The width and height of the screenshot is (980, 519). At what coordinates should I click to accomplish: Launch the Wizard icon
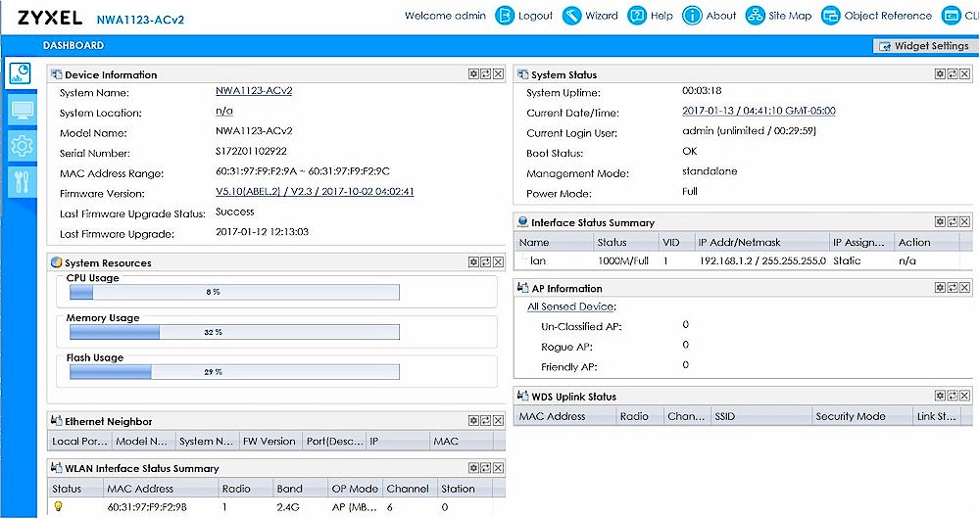tap(571, 16)
